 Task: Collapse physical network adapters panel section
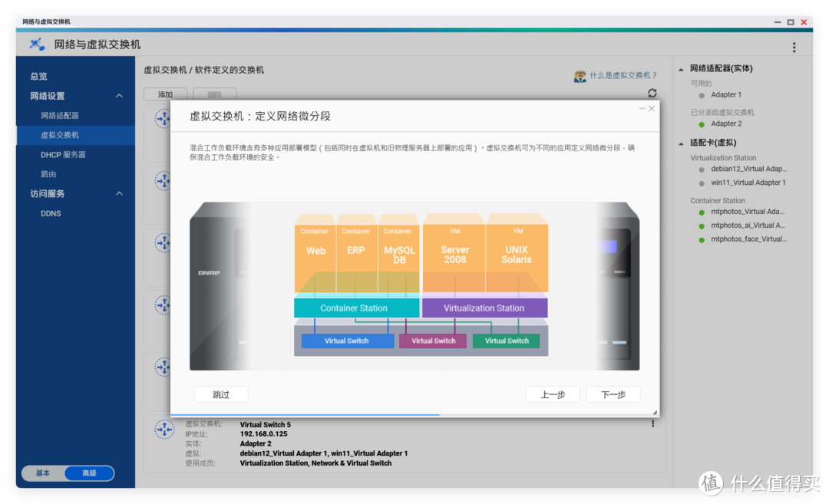pyautogui.click(x=681, y=68)
